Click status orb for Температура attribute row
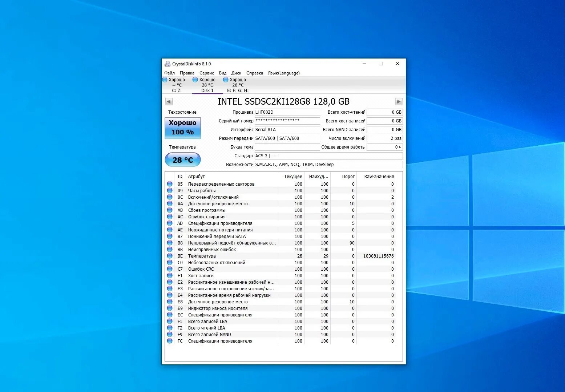Viewport: 565px width, 392px height. [170, 256]
